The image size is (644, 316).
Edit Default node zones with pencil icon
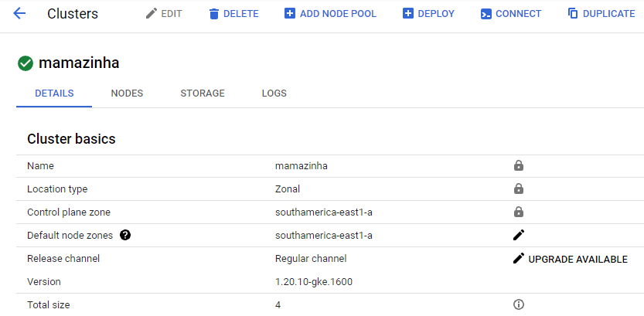[519, 235]
